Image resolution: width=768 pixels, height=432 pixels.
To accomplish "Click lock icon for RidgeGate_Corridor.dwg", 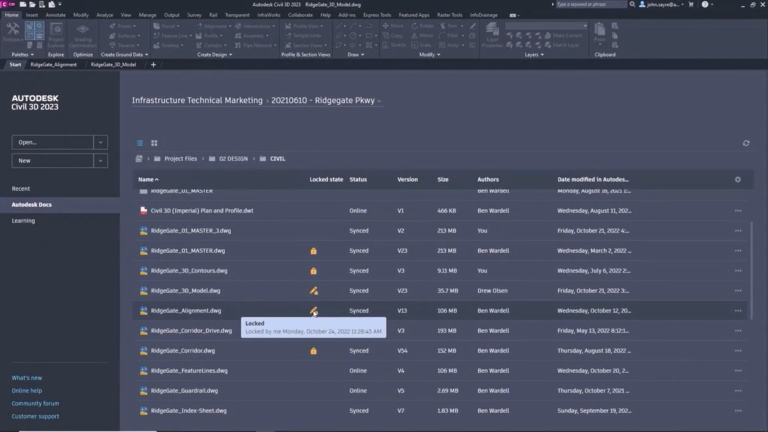I will point(313,351).
